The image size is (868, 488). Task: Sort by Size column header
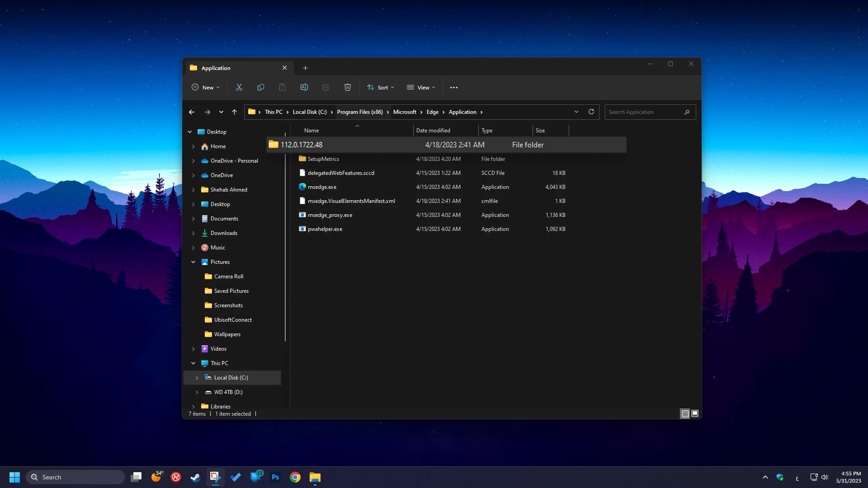[x=540, y=131]
